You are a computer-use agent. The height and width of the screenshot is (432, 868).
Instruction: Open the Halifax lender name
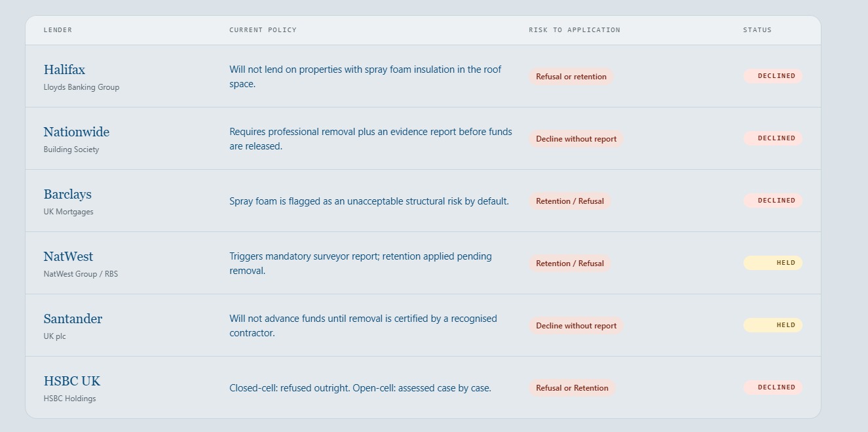pyautogui.click(x=64, y=69)
